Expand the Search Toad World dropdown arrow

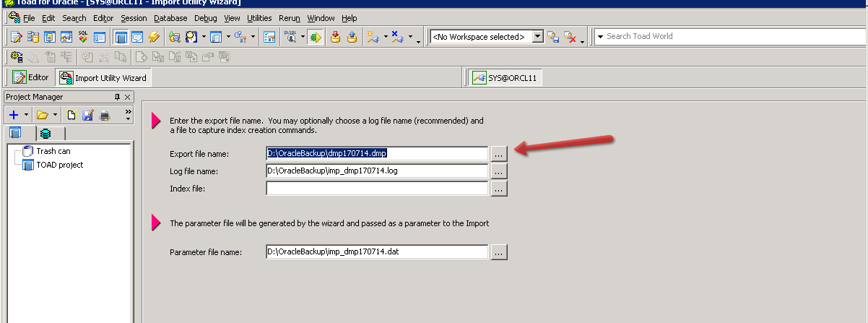[x=600, y=36]
